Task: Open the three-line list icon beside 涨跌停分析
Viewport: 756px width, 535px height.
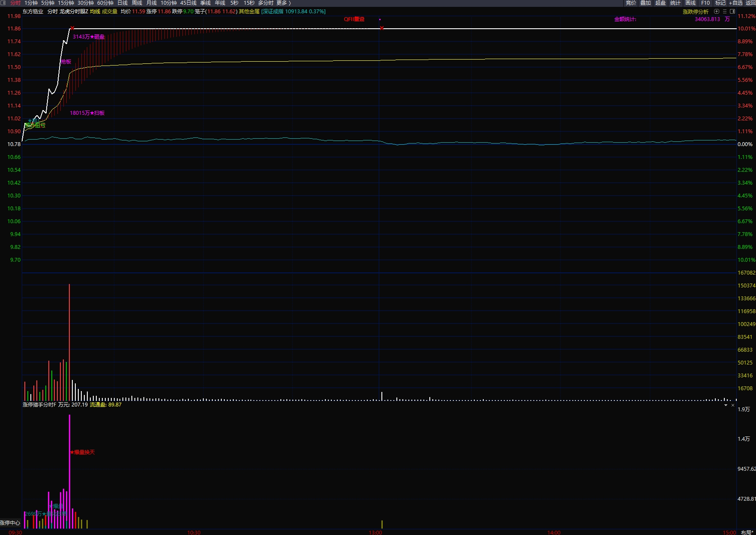Action: tap(725, 12)
